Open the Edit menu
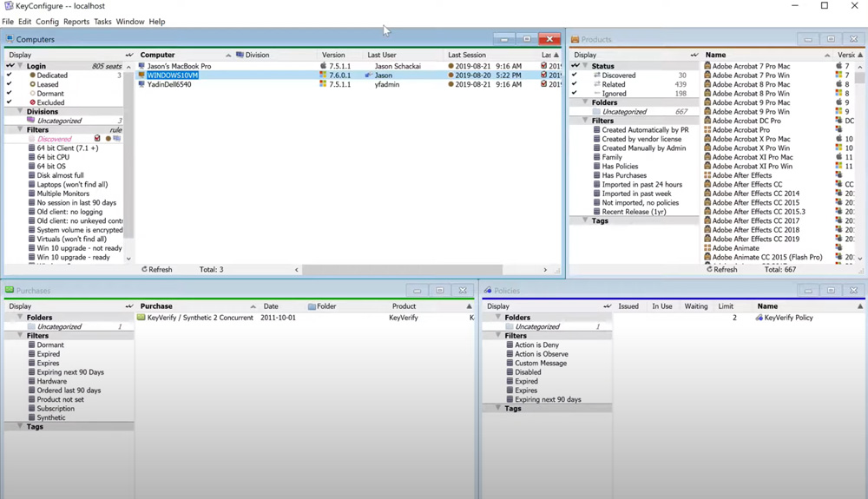The width and height of the screenshot is (868, 499). point(25,22)
